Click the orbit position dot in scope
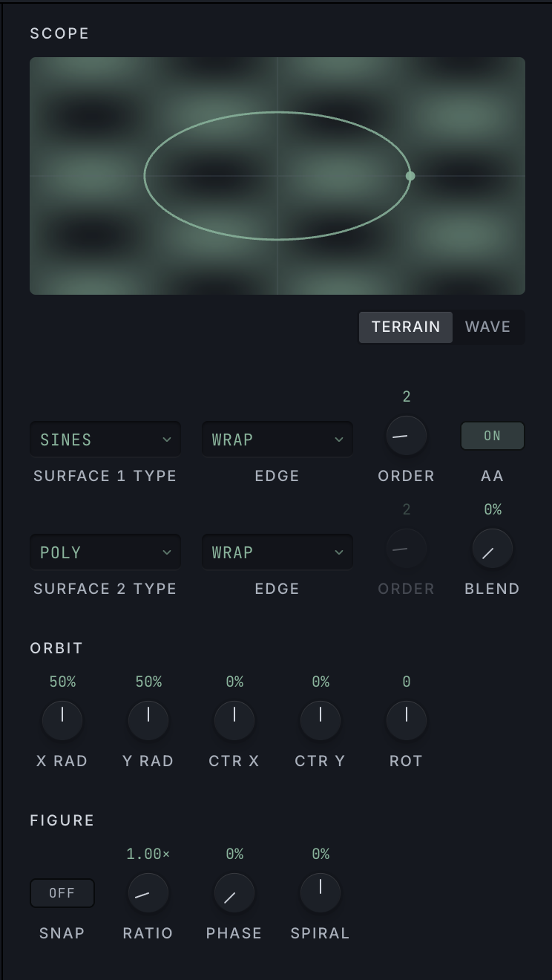The width and height of the screenshot is (552, 980). (410, 176)
